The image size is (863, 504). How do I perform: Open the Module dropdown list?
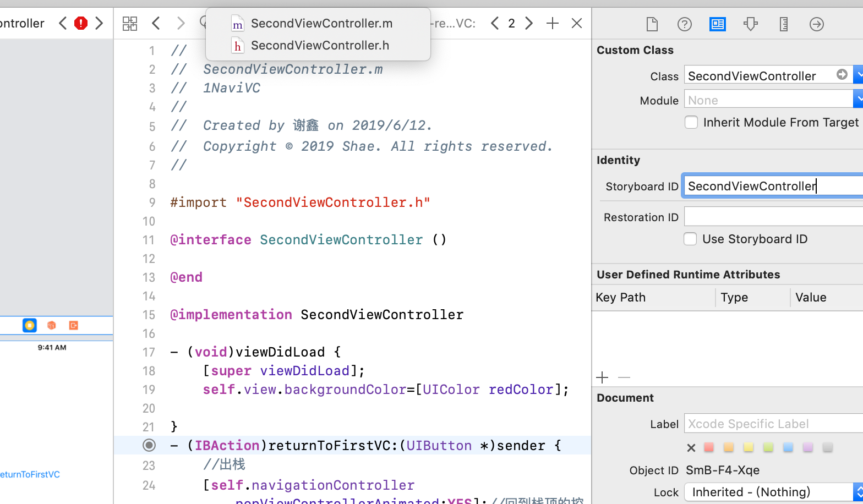858,99
